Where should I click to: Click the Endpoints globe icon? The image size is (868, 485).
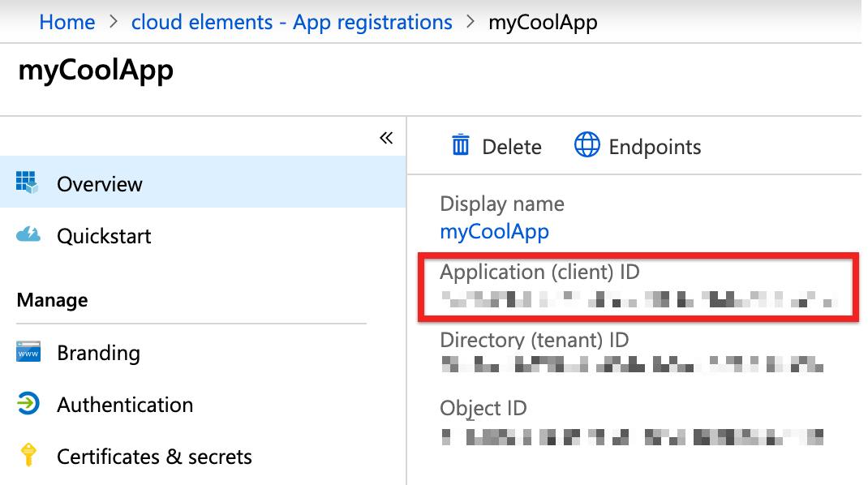point(587,146)
